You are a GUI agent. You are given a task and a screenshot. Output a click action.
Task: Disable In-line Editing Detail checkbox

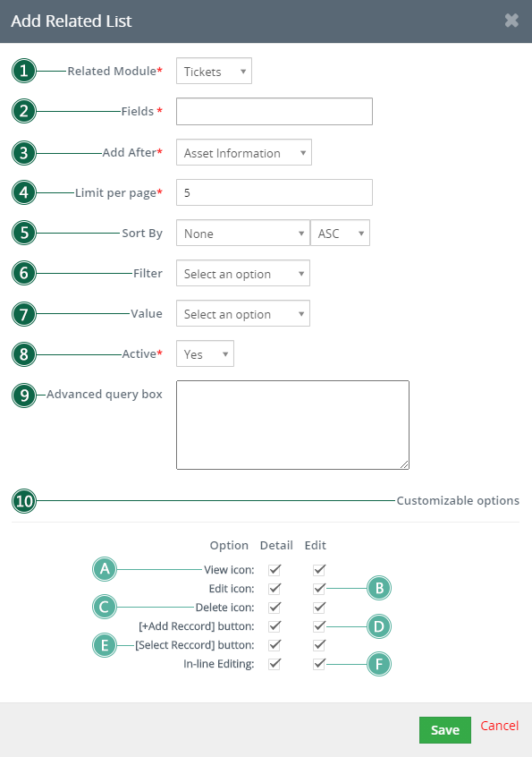click(274, 664)
